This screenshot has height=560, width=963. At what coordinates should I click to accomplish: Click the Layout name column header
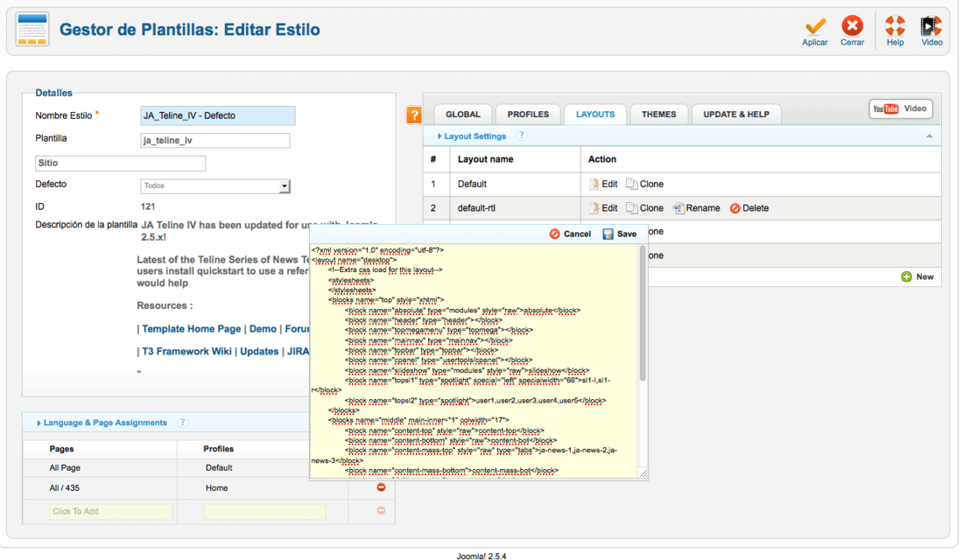click(485, 159)
